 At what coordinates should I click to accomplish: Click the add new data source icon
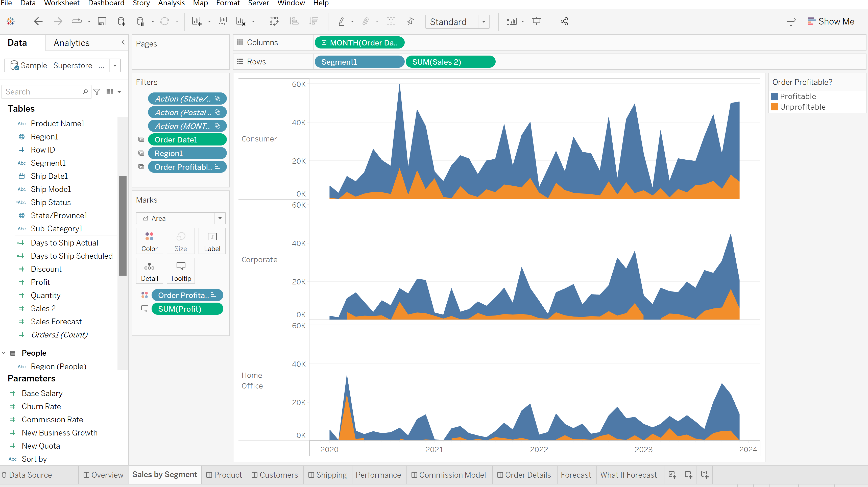click(x=121, y=21)
